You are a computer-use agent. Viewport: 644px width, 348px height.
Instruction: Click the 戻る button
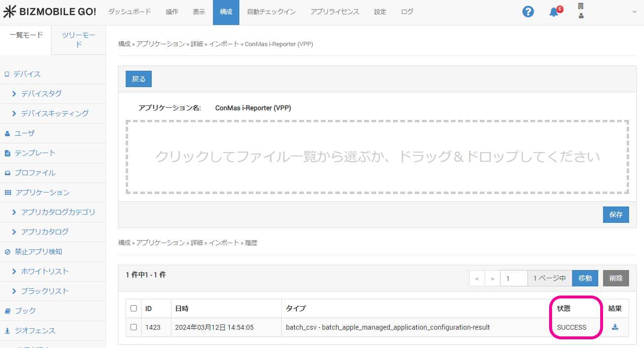click(139, 79)
